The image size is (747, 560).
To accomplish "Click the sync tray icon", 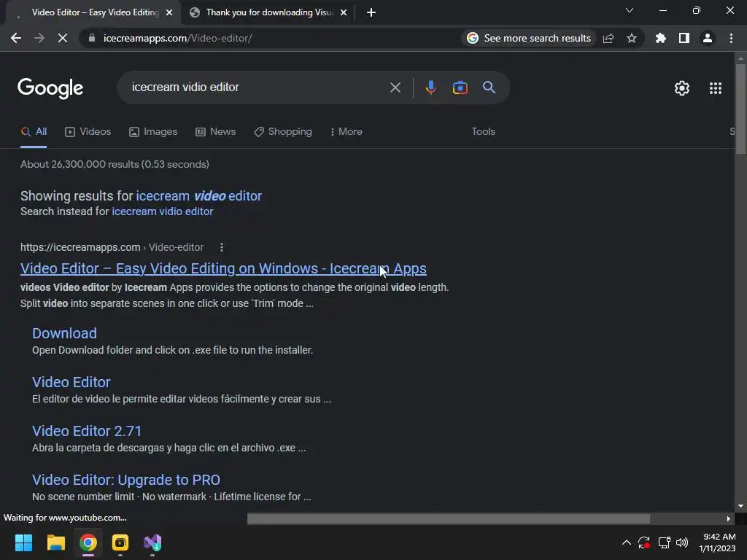I will coord(644,542).
